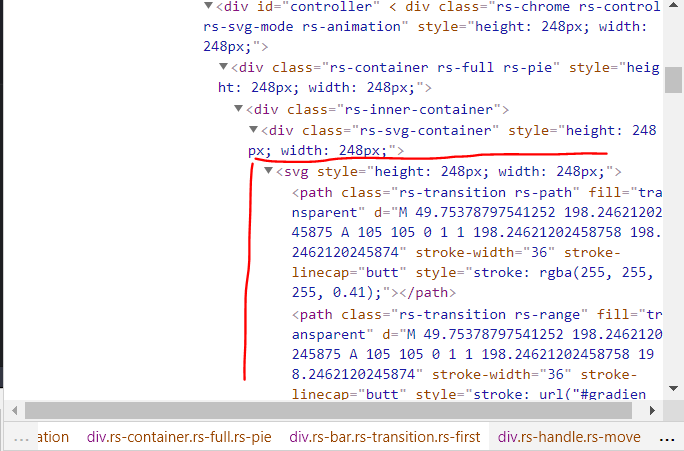
Task: Collapse the rs-svg-container div node
Action: 253,130
